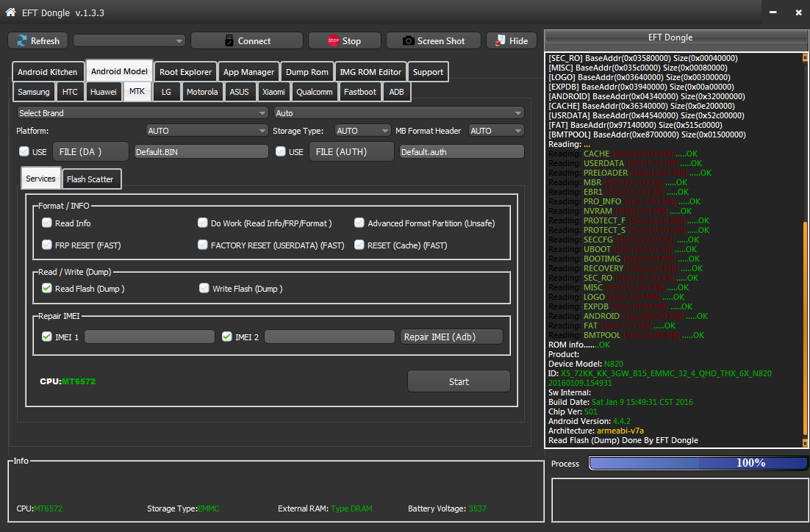
Task: Close the EFT Dongle window
Action: coord(798,12)
